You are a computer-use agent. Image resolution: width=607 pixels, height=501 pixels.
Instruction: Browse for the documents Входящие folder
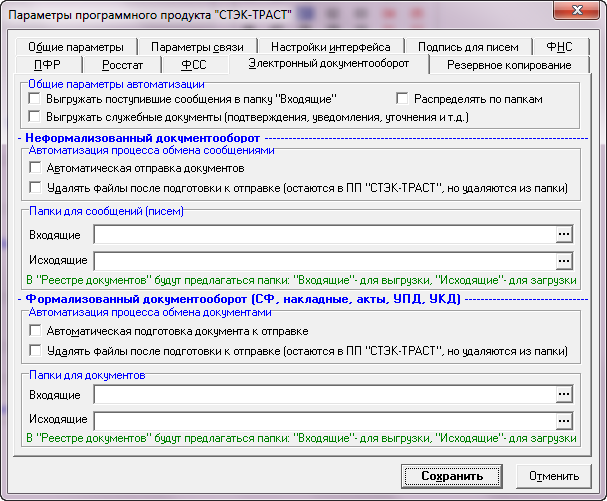(564, 394)
